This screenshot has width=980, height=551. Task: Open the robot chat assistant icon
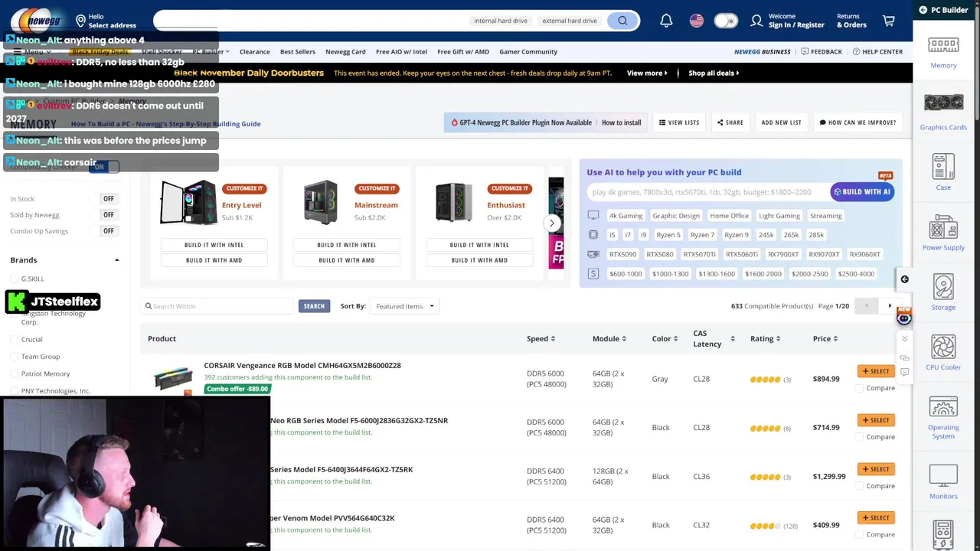904,318
